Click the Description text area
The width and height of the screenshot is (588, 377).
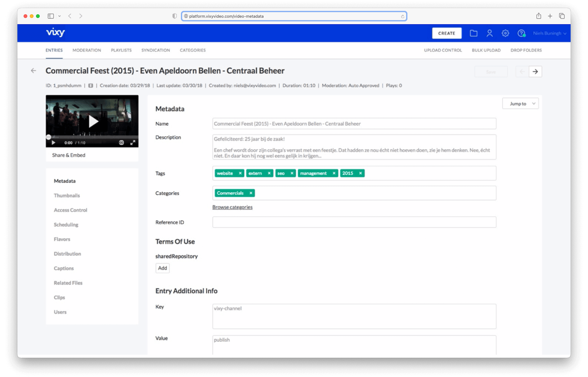pyautogui.click(x=354, y=147)
